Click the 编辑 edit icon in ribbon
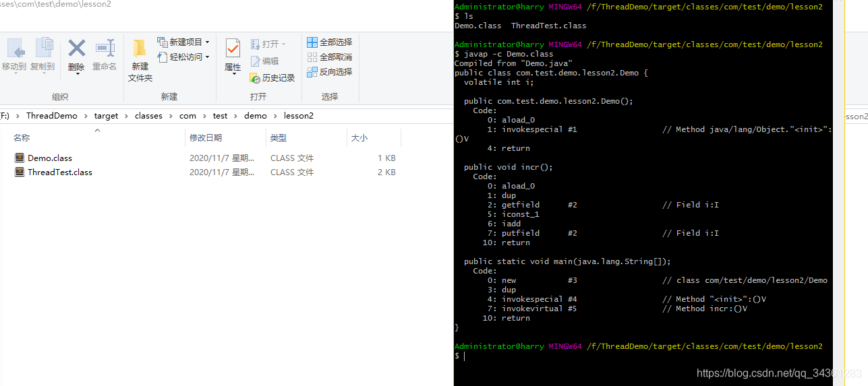Viewport: 868px width, 386px height. tap(255, 61)
